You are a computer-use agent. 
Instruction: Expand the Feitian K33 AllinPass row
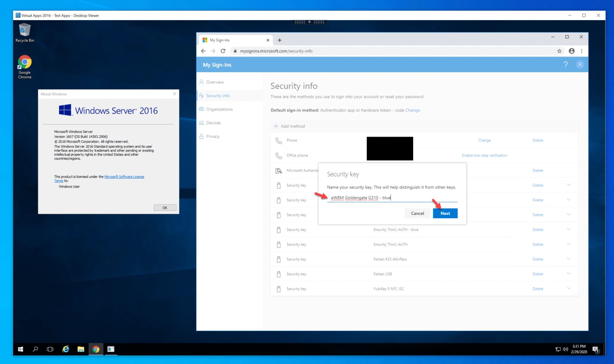[569, 259]
